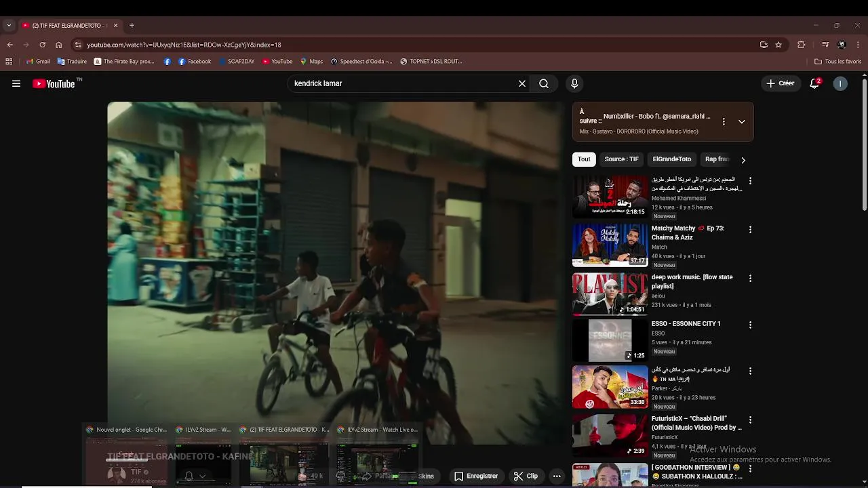Collapse the À suivre queue panel

coord(742,122)
